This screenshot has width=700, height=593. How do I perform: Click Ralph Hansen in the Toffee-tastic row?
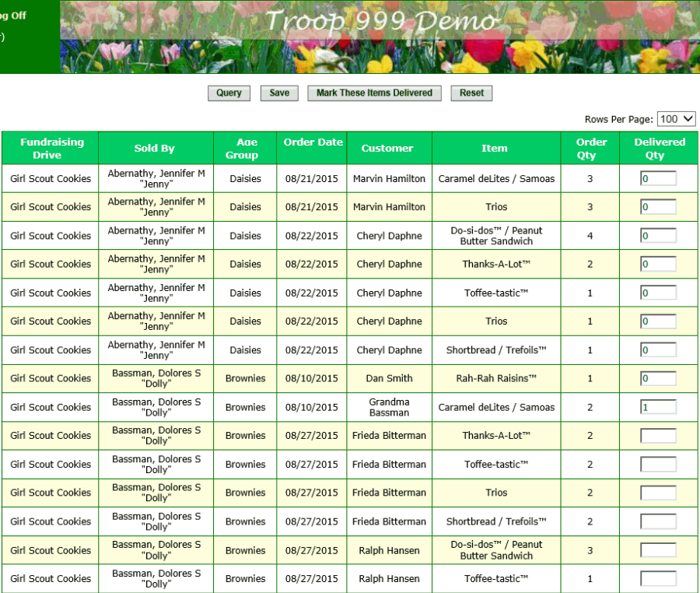(390, 579)
